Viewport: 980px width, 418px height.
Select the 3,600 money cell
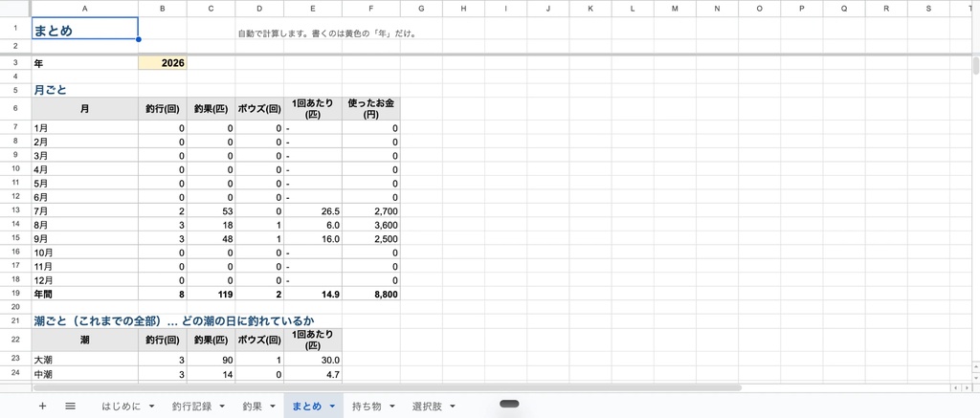(x=371, y=225)
